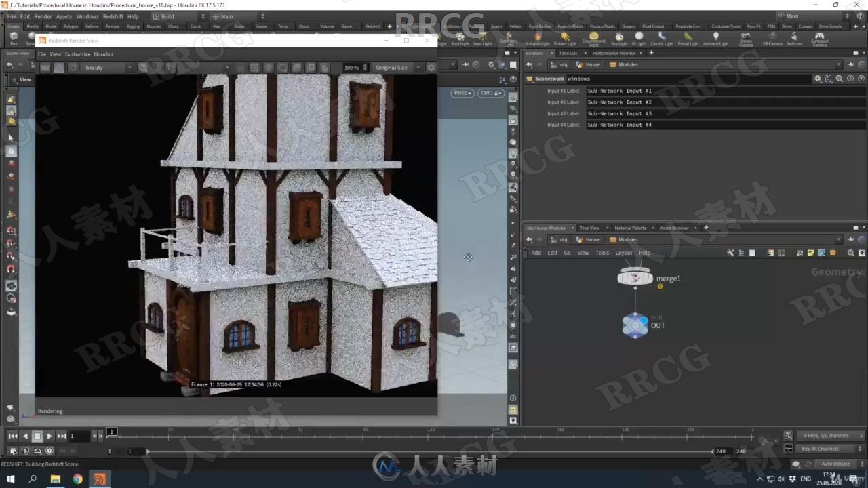Expand network editor path history dropdown
The height and width of the screenshot is (488, 868).
point(840,239)
